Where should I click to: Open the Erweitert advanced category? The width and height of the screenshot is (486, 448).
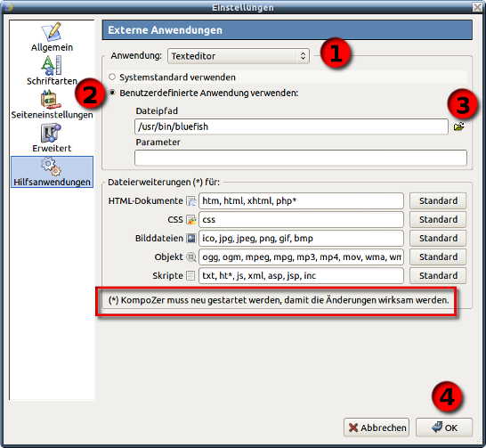[52, 138]
